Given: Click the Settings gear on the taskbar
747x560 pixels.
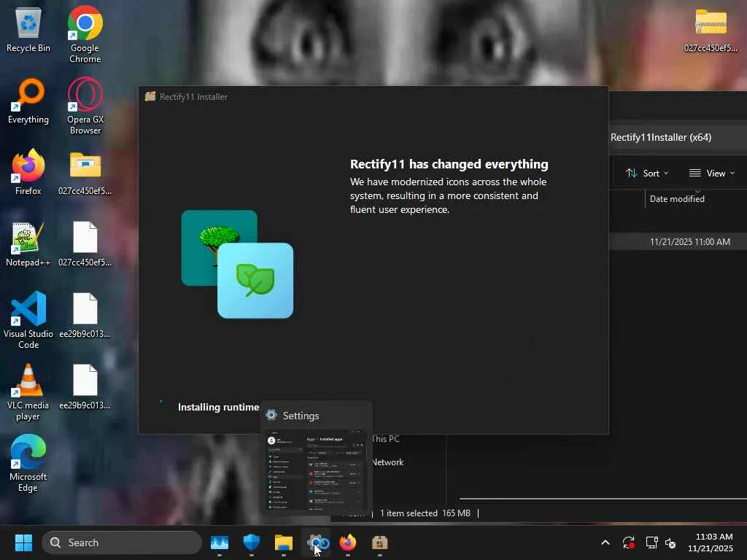Looking at the screenshot, I should tap(316, 542).
